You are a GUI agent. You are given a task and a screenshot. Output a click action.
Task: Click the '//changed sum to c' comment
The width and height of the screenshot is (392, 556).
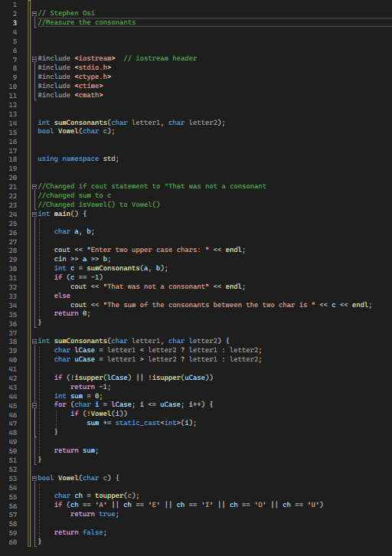74,195
